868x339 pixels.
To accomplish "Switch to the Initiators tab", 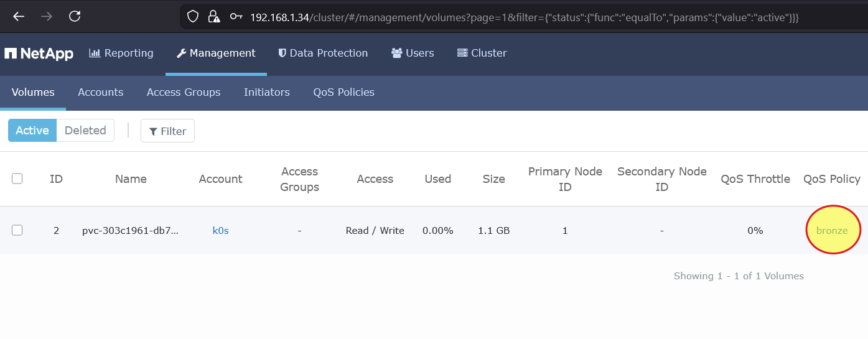I will (x=267, y=92).
